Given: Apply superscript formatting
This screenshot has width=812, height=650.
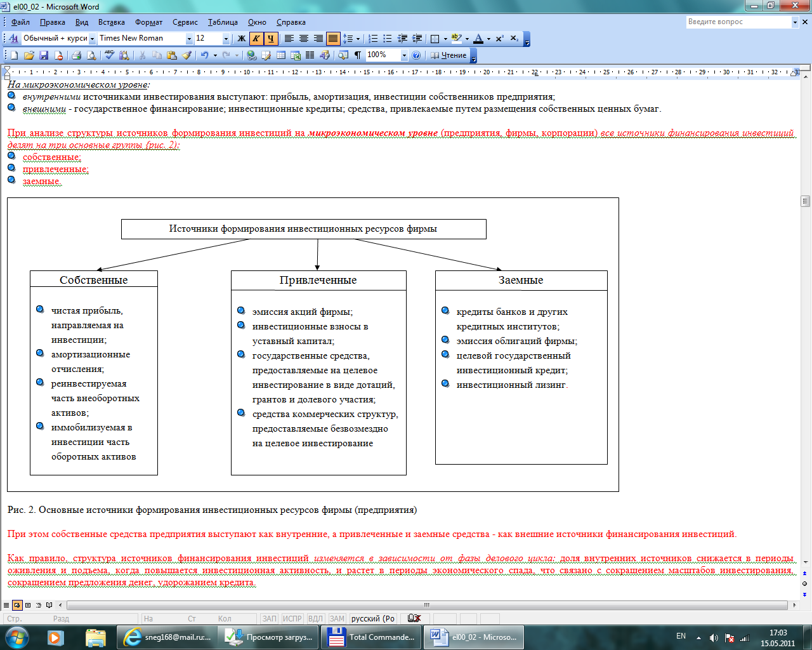Looking at the screenshot, I should 500,39.
